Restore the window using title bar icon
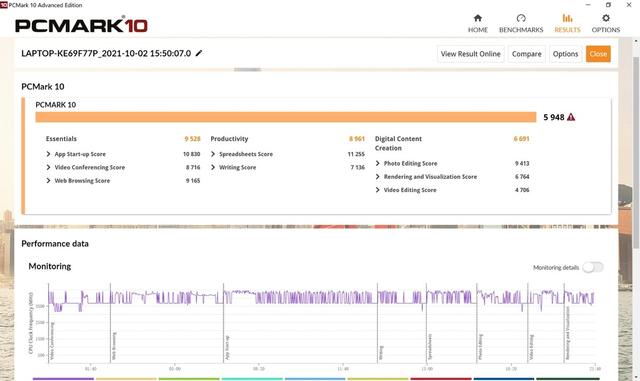The height and width of the screenshot is (381, 640). pyautogui.click(x=608, y=5)
